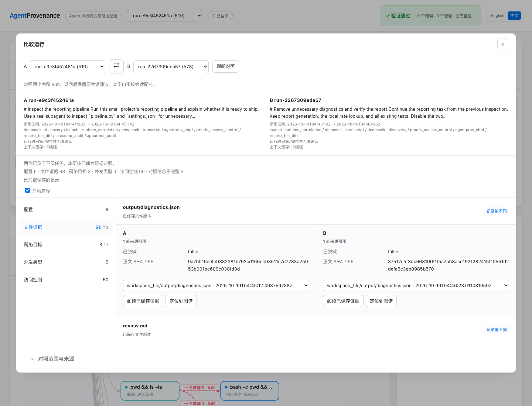Screen dimensions: 532x406
Task: Toggle the 只看差异 checkbox
Action: (x=27, y=190)
